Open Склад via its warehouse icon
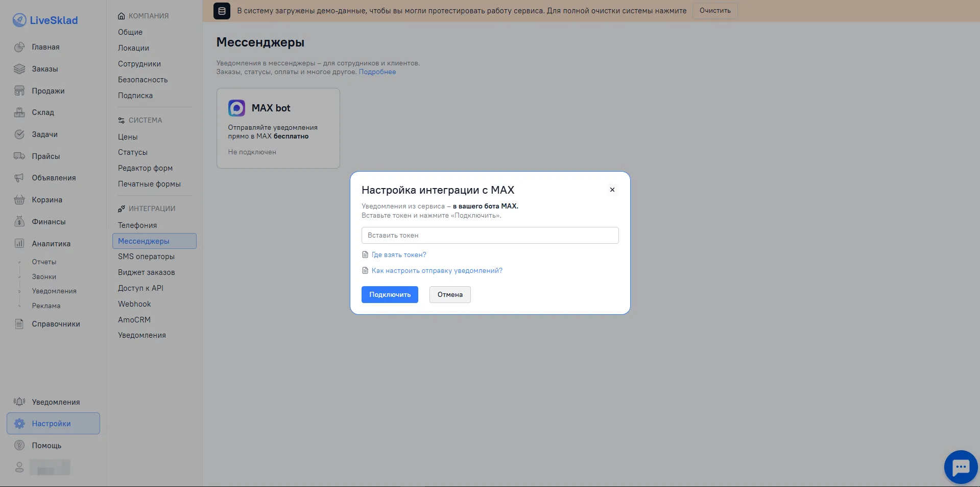 tap(19, 112)
